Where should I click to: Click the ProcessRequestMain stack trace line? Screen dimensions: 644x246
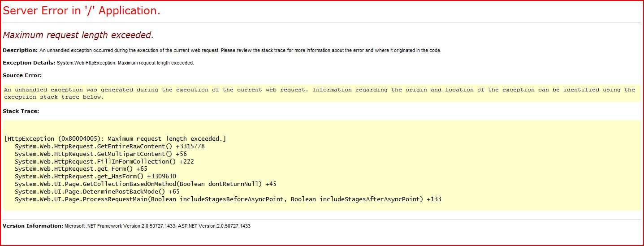(x=228, y=199)
